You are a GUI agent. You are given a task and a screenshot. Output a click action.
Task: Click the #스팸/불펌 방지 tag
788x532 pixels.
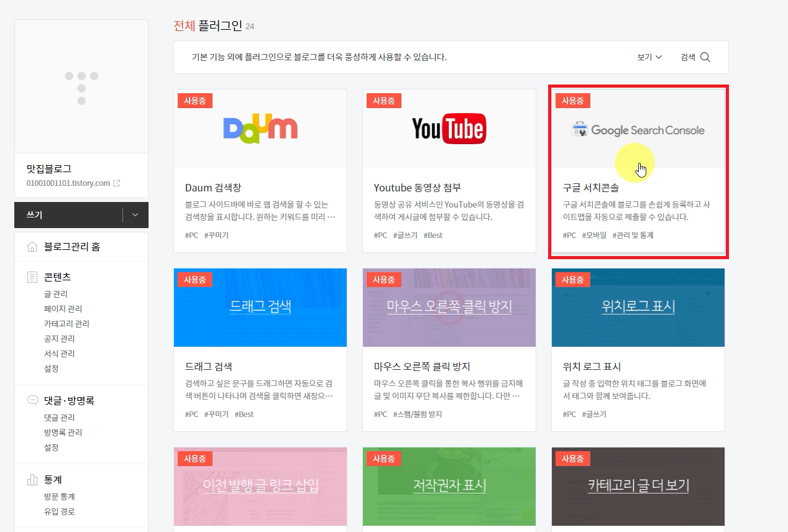point(418,415)
